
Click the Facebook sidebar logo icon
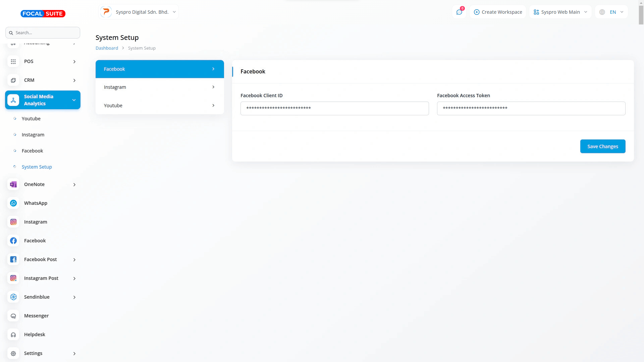point(13,241)
